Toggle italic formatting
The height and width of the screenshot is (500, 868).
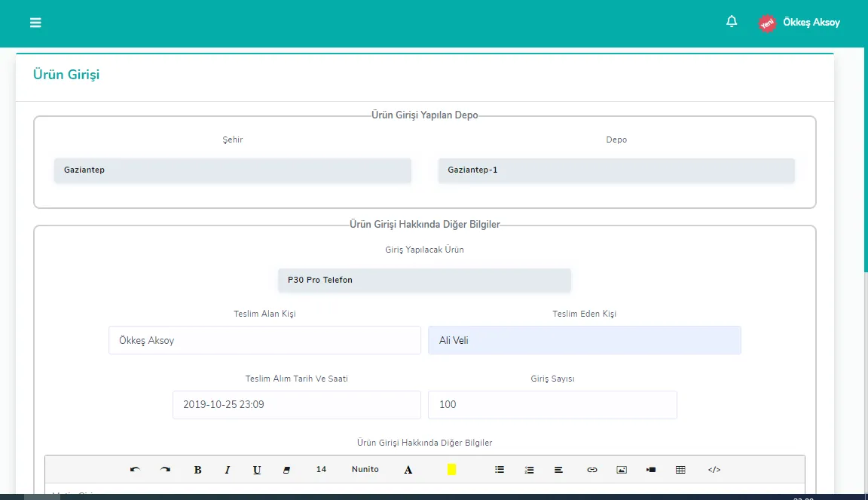[x=227, y=470]
